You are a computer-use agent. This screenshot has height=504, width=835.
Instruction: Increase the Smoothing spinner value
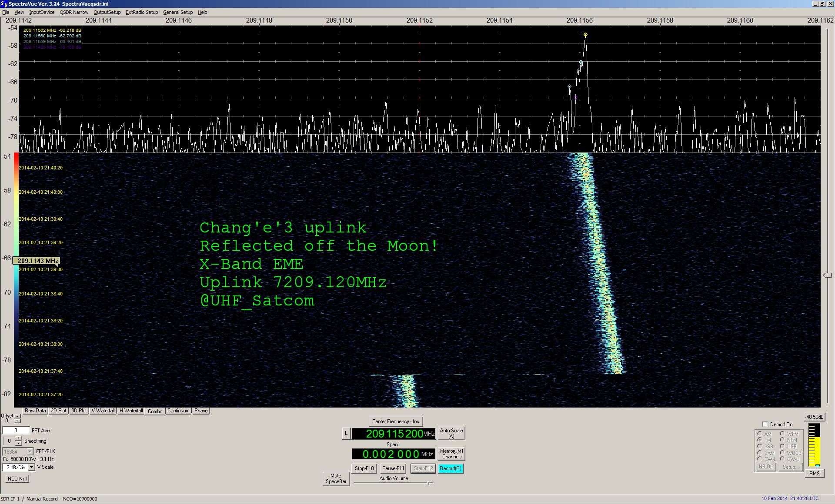tap(18, 438)
